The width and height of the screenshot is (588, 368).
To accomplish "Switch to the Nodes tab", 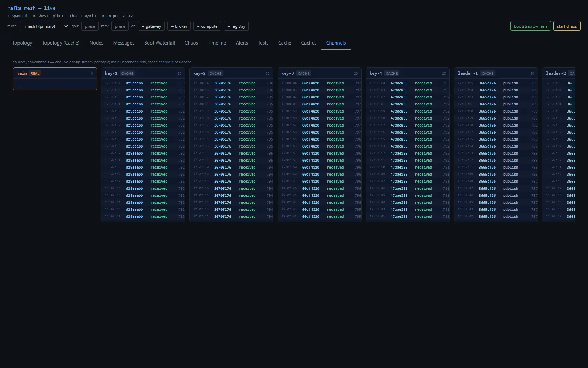I will 96,43.
